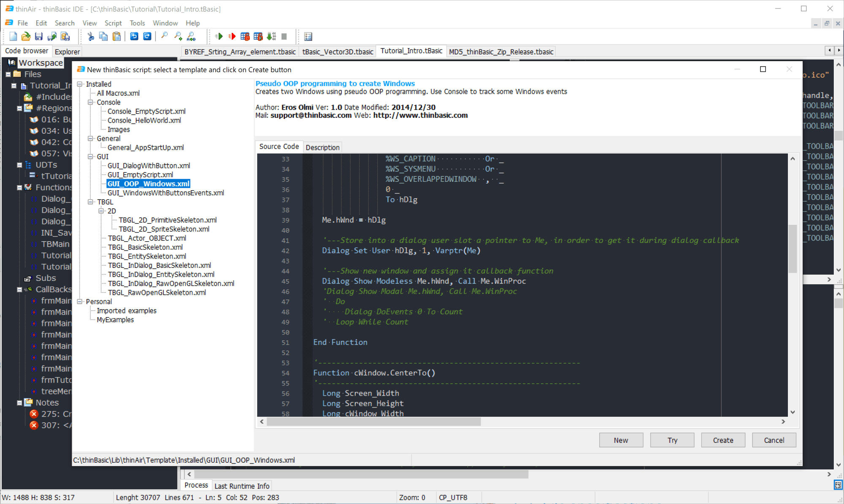Collapse the GUI template folder
The width and height of the screenshot is (844, 504).
[x=90, y=156]
